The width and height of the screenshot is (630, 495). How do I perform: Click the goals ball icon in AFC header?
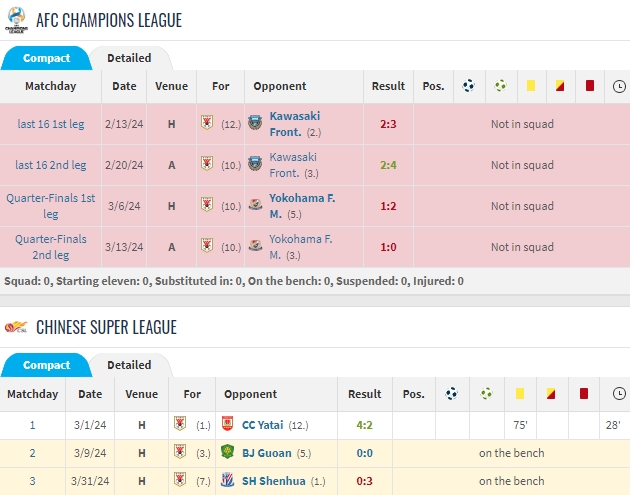pyautogui.click(x=468, y=86)
